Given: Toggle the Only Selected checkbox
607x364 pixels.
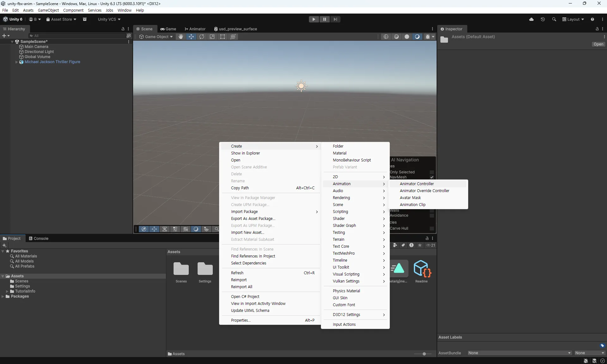Looking at the screenshot, I should pos(432,172).
